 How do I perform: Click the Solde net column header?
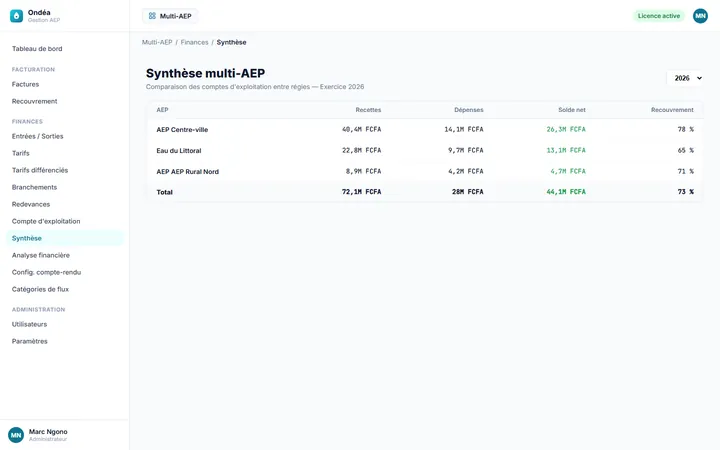572,110
